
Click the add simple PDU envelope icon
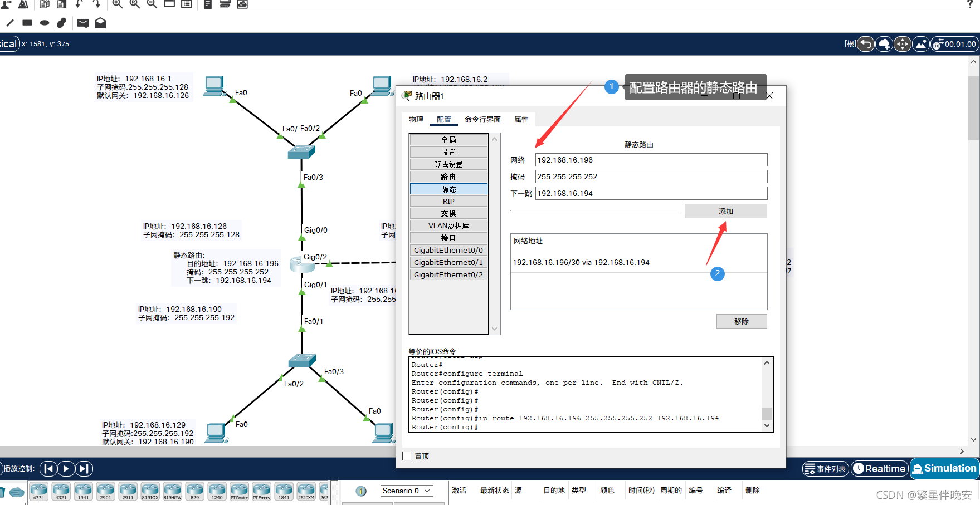click(83, 23)
